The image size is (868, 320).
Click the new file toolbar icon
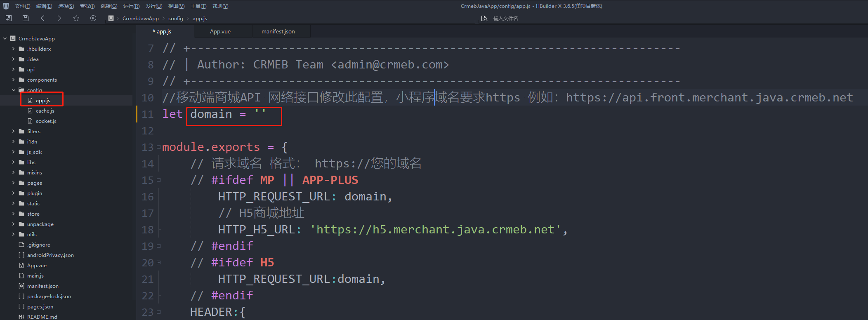tap(9, 18)
